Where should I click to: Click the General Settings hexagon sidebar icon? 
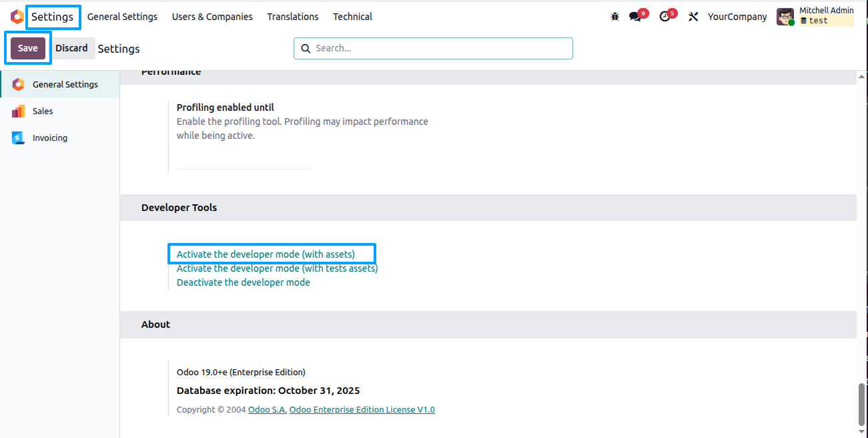click(x=18, y=85)
